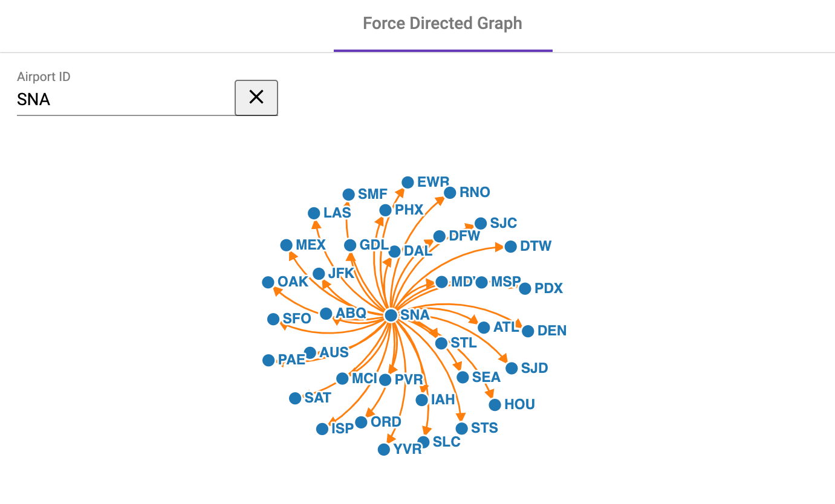Select the SJC node circle
Viewport: 835px width, 504px height.
point(480,224)
